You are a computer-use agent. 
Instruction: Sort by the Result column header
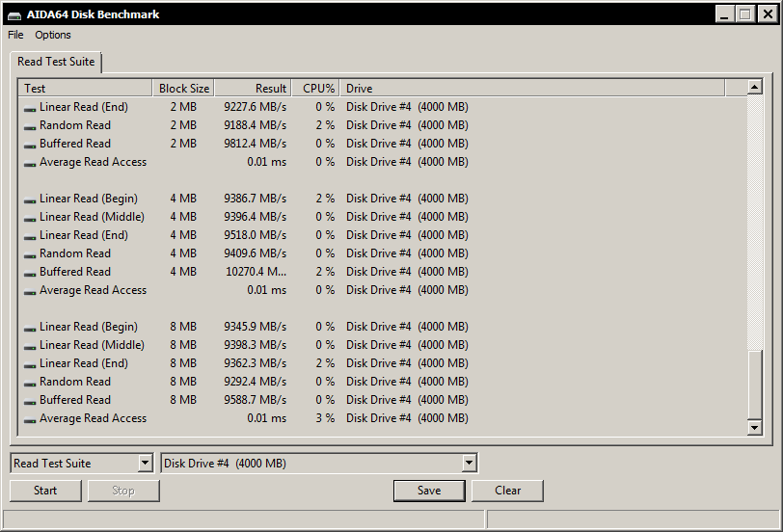tap(251, 89)
